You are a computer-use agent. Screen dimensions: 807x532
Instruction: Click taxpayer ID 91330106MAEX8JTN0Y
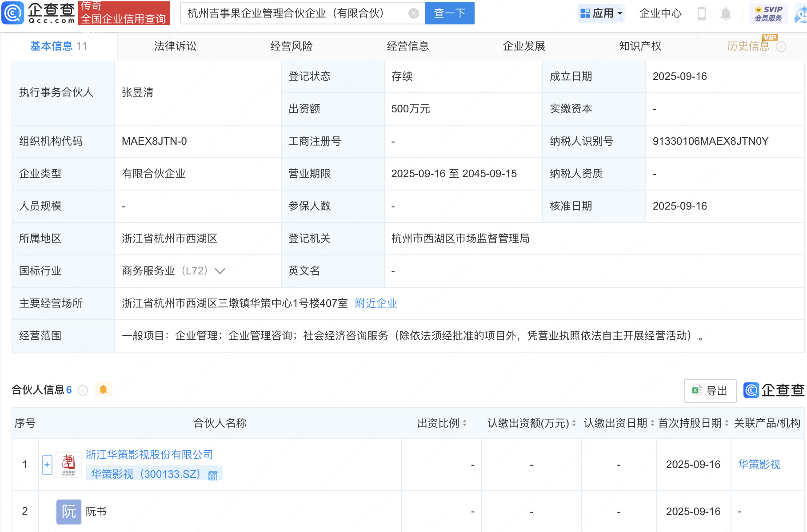pos(711,141)
